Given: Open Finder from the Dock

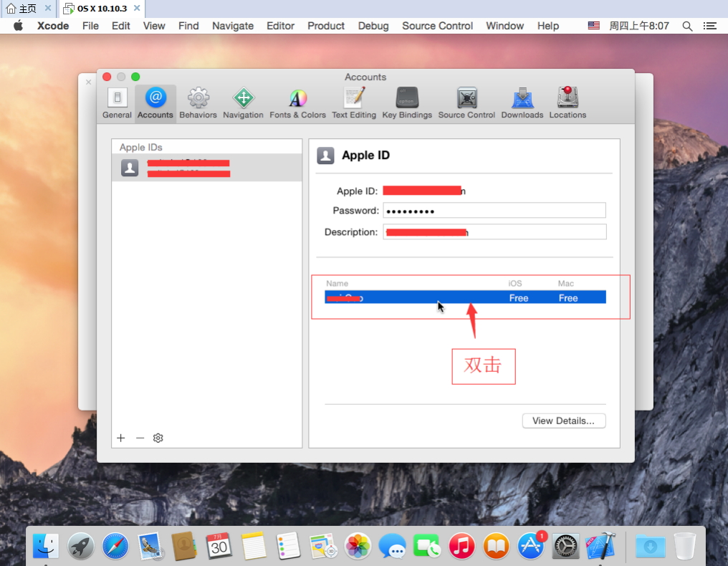Looking at the screenshot, I should coord(46,545).
